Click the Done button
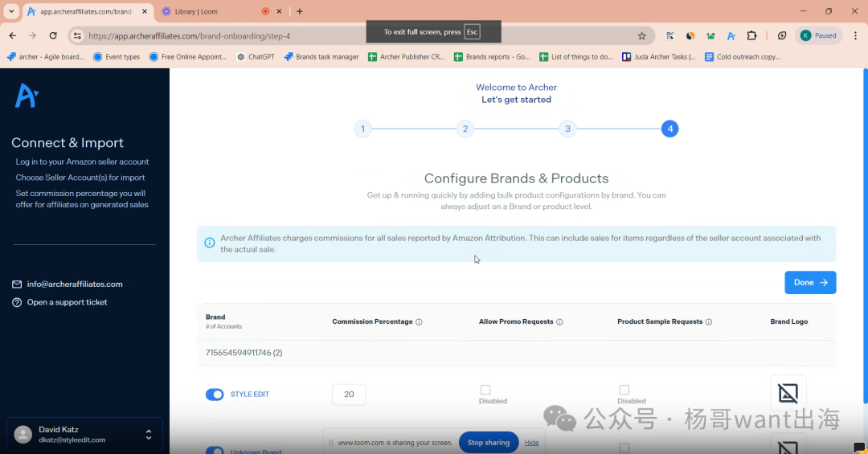 [x=810, y=282]
